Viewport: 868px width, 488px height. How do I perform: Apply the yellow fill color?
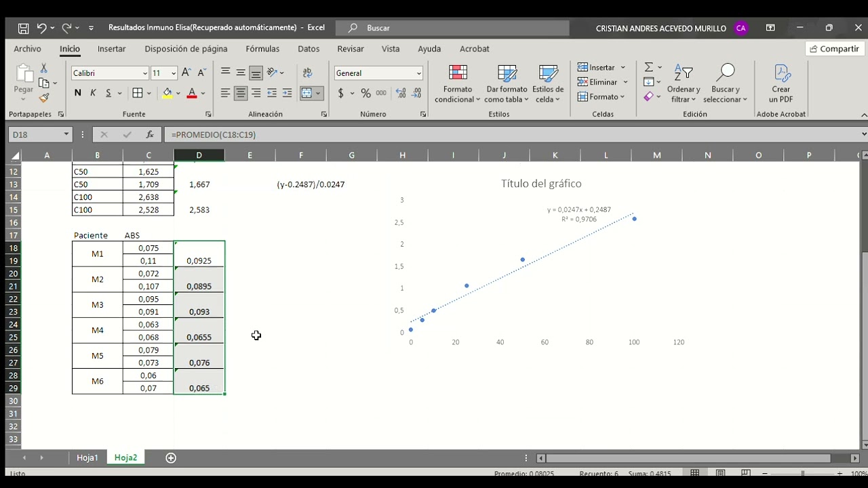(167, 93)
